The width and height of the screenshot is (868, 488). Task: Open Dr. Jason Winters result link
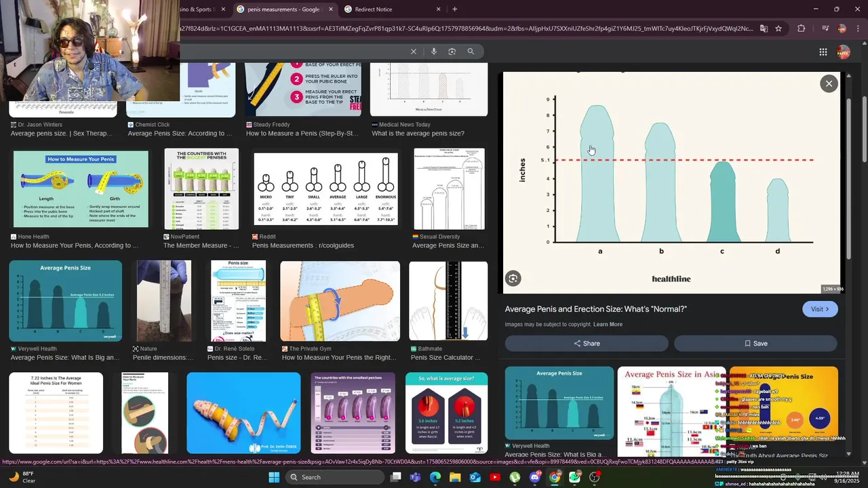pos(62,129)
